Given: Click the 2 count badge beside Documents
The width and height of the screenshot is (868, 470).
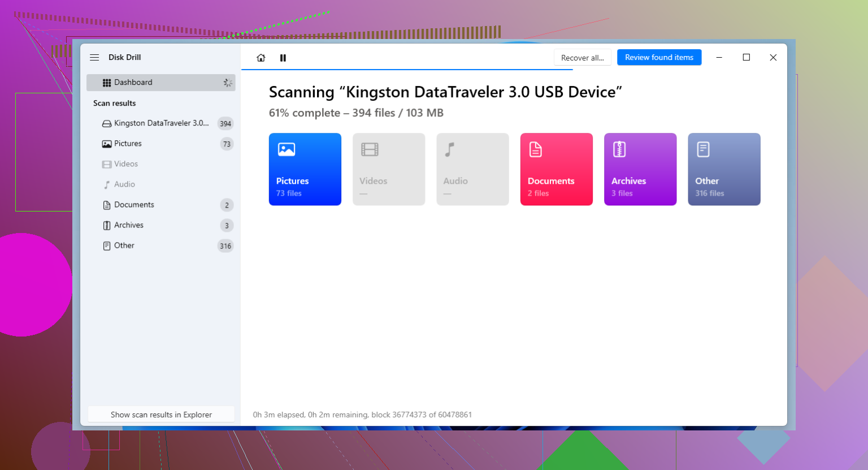Looking at the screenshot, I should 227,205.
